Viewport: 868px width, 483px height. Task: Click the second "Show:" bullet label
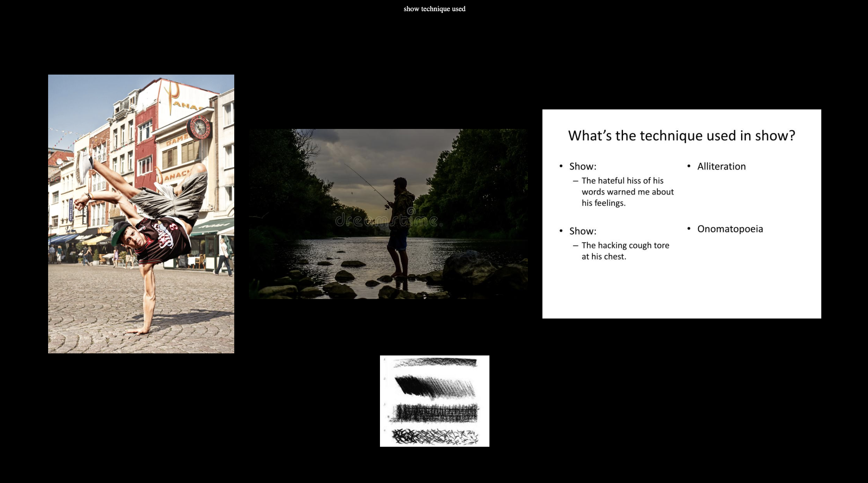(x=583, y=231)
